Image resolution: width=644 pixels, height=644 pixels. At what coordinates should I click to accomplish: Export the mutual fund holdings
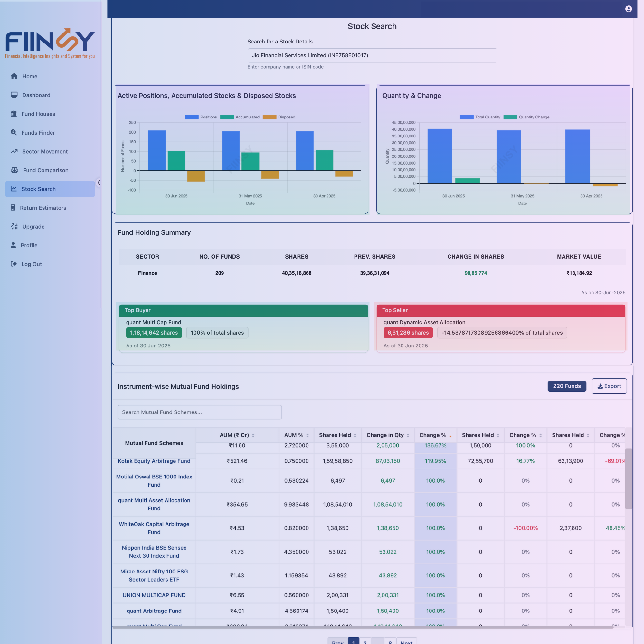pos(609,386)
